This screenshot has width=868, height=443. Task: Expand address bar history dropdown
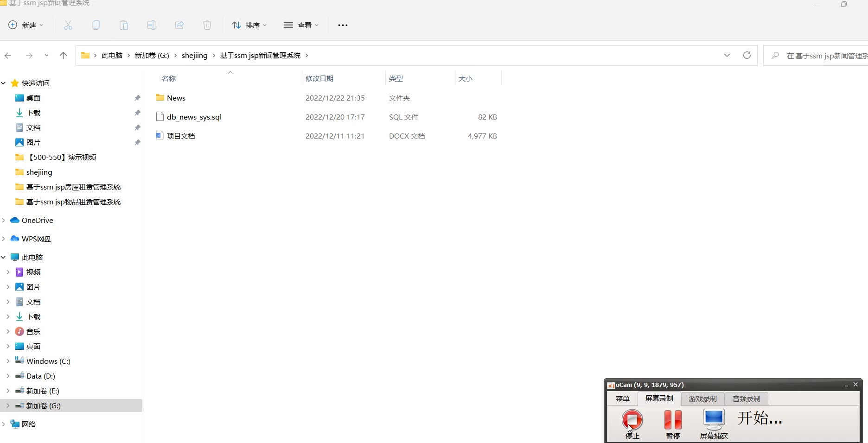727,55
